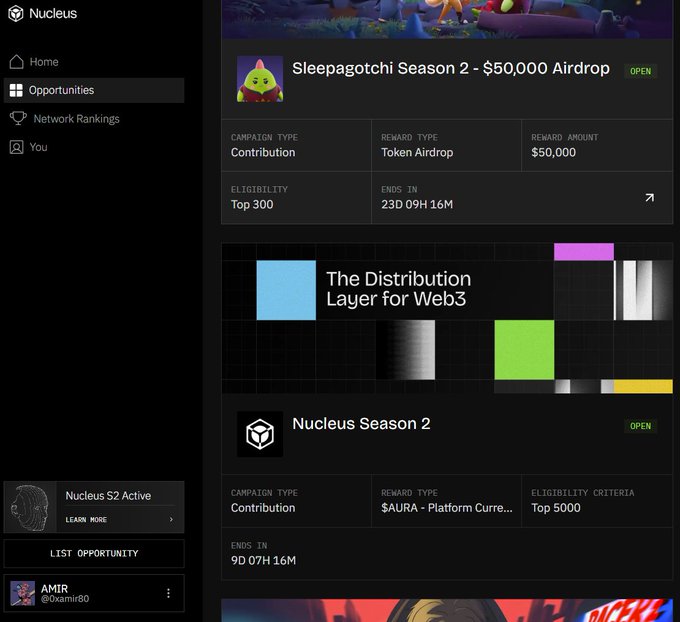Click the 9D 07H 16M countdown
This screenshot has height=622, width=680.
pos(263,560)
